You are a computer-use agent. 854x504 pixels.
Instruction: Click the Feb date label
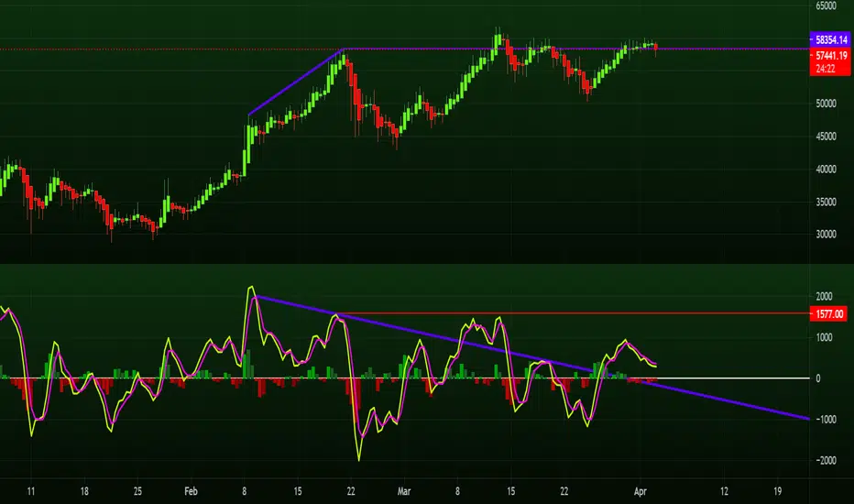[191, 491]
